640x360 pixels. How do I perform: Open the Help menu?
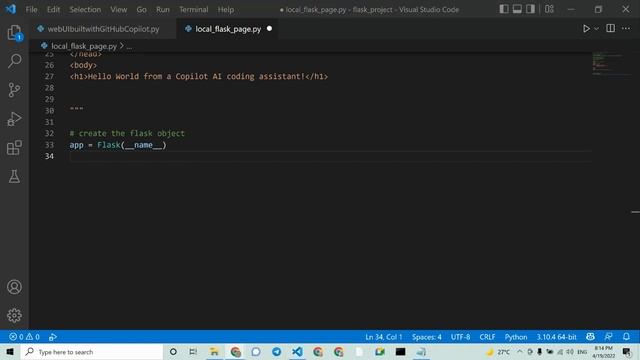(225, 9)
